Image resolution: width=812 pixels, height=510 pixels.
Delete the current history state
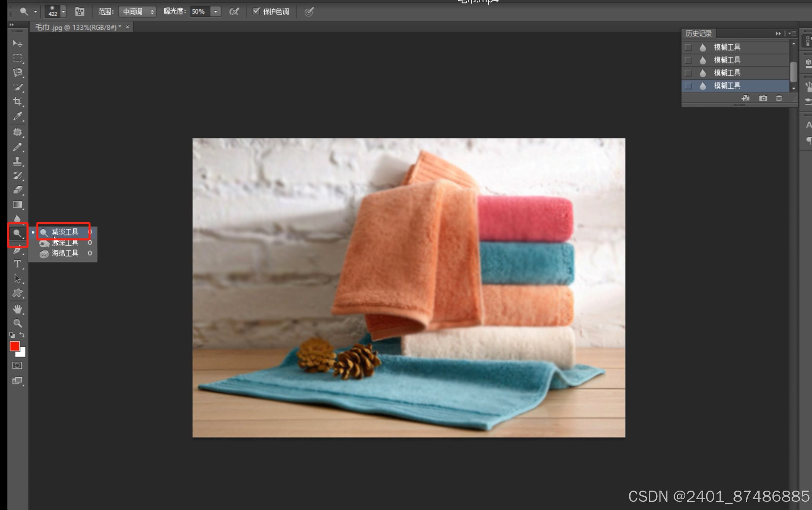point(779,98)
